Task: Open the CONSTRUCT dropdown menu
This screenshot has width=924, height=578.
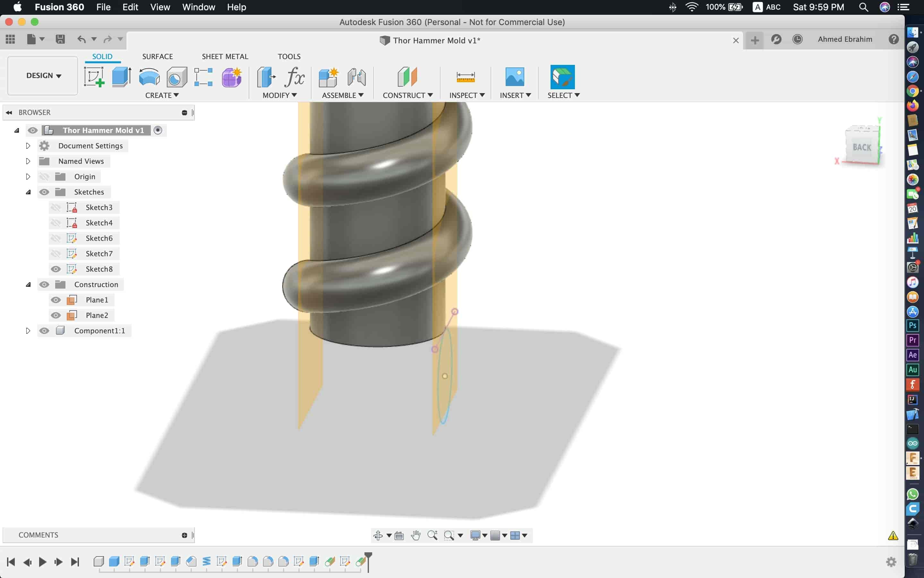Action: point(407,95)
